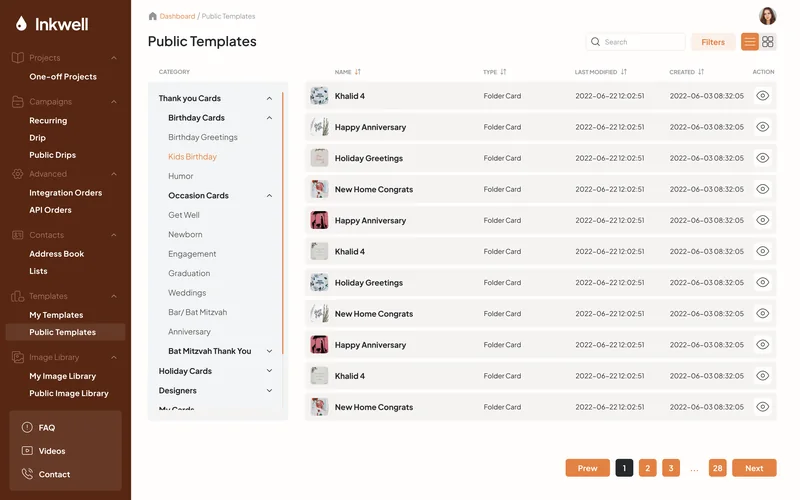Expand the Holiday Cards category

[x=269, y=371]
